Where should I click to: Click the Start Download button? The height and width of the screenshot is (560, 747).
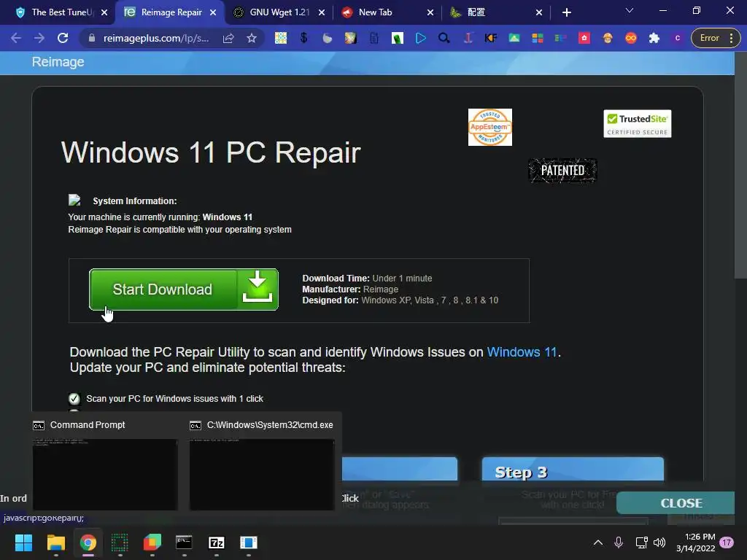pos(183,289)
